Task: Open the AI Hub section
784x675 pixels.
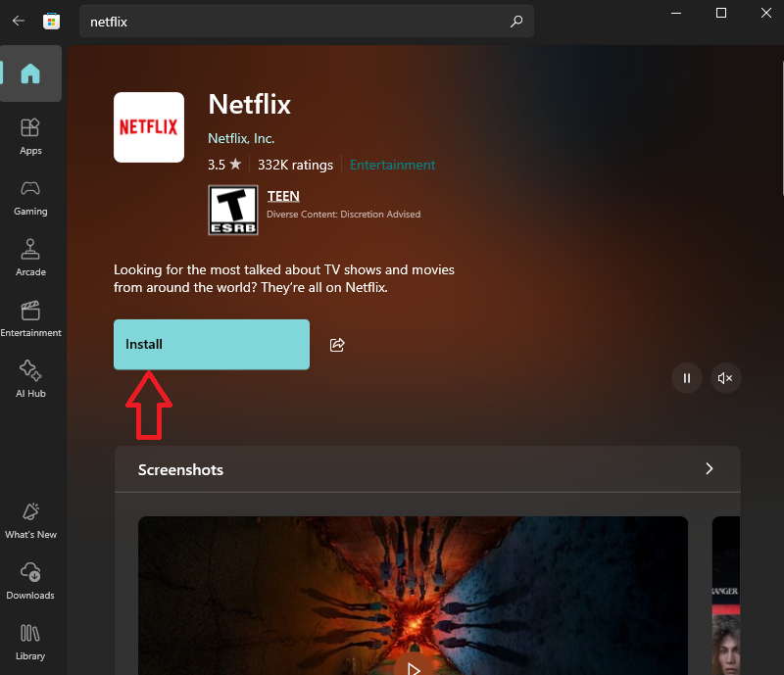Action: pyautogui.click(x=30, y=379)
